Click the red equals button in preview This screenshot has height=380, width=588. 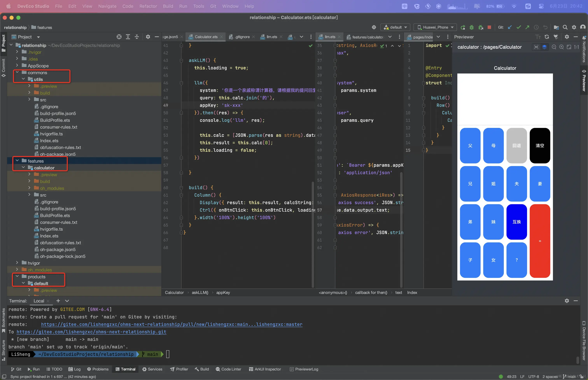(540, 241)
